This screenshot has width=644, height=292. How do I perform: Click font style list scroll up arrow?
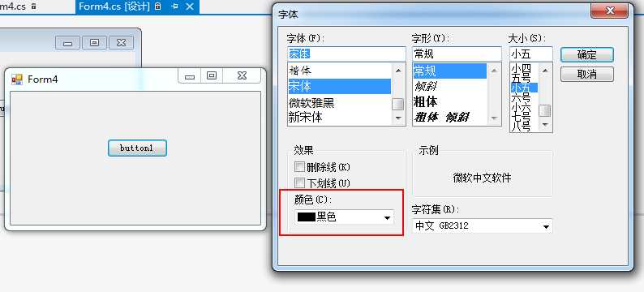click(494, 71)
